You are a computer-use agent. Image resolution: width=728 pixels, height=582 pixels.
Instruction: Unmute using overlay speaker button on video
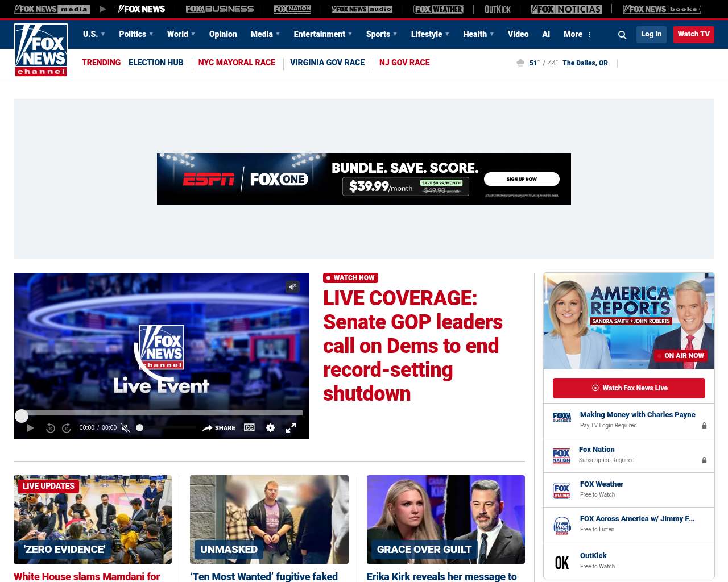click(x=292, y=286)
